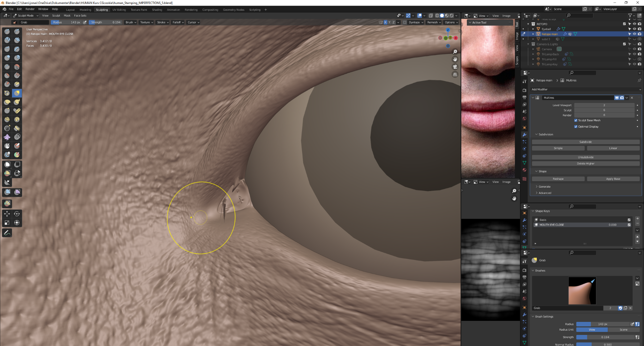Expand the Generate subpanel
The width and height of the screenshot is (644, 346).
pyautogui.click(x=544, y=187)
